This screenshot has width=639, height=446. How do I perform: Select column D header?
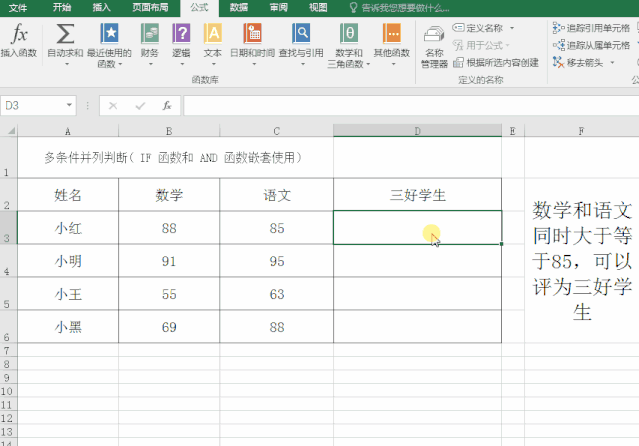click(x=417, y=131)
